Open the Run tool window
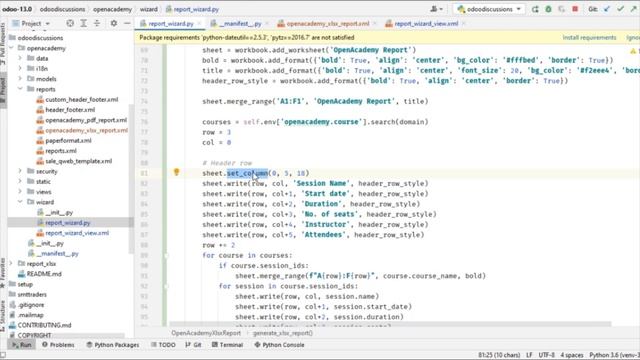 click(x=22, y=345)
